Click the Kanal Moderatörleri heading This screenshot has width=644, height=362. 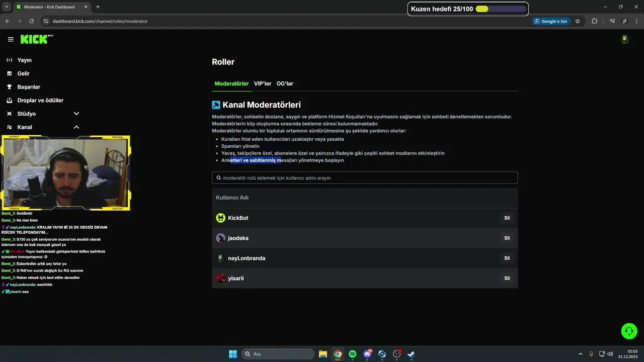point(262,105)
